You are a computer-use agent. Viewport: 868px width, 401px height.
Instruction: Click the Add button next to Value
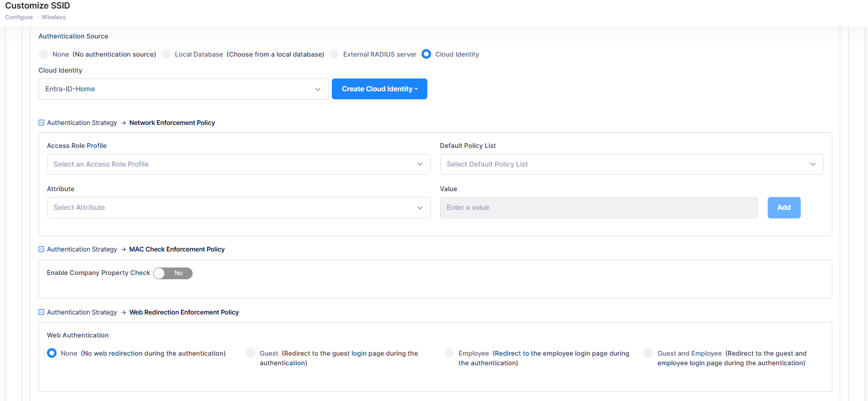click(784, 208)
